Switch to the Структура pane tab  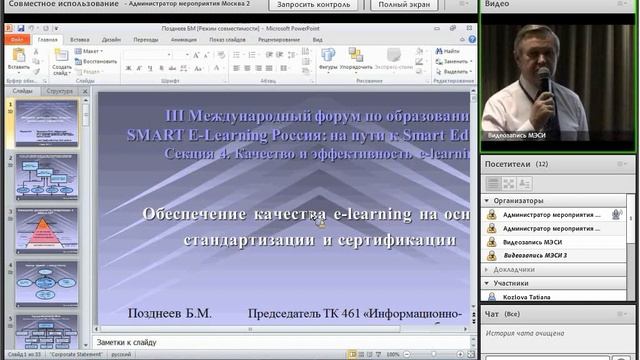[60, 91]
